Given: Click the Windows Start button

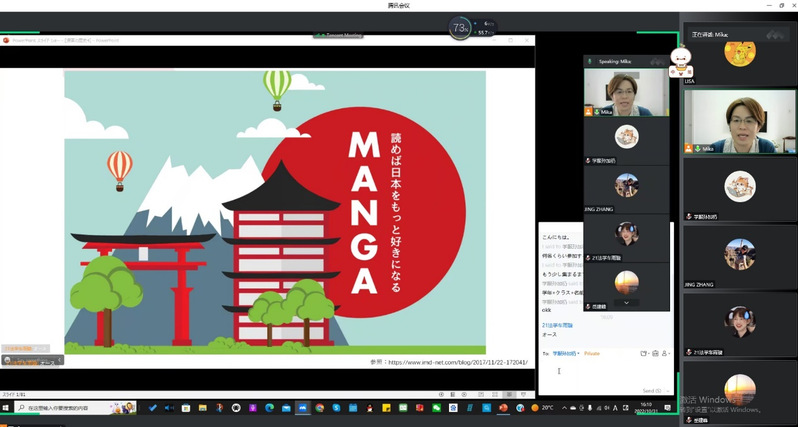Looking at the screenshot, I should tap(6, 408).
